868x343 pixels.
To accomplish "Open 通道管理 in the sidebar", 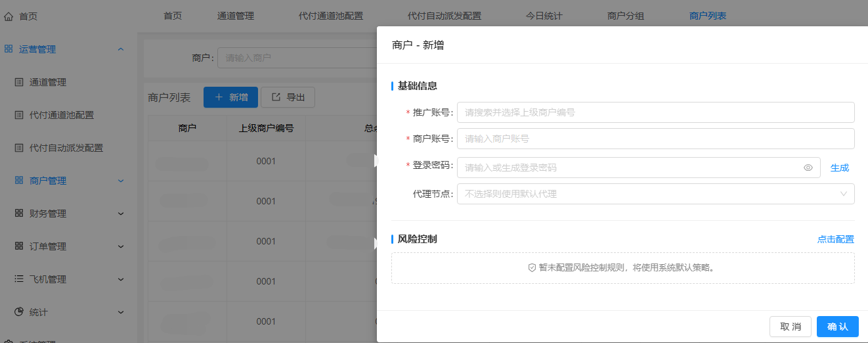I will (48, 82).
